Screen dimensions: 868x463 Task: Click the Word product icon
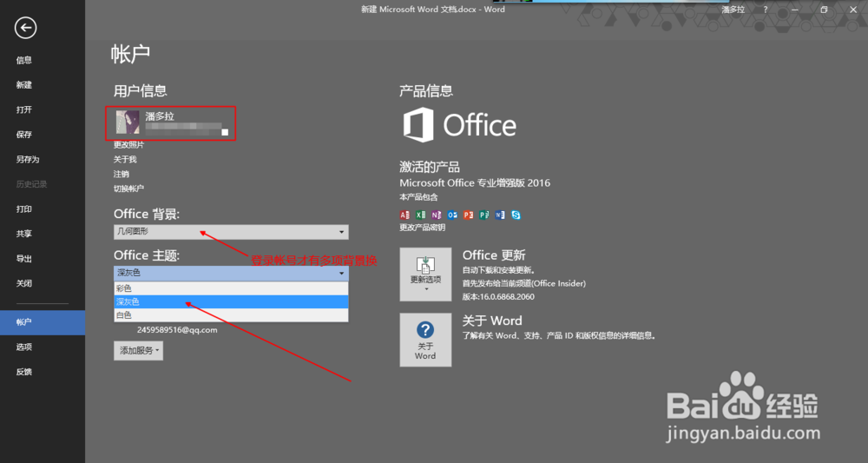point(500,215)
